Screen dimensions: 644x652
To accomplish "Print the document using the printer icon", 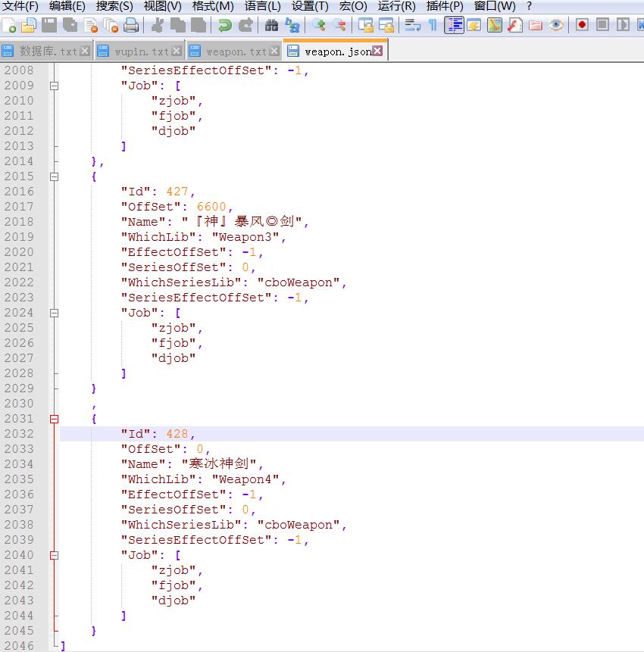I will coord(131,25).
